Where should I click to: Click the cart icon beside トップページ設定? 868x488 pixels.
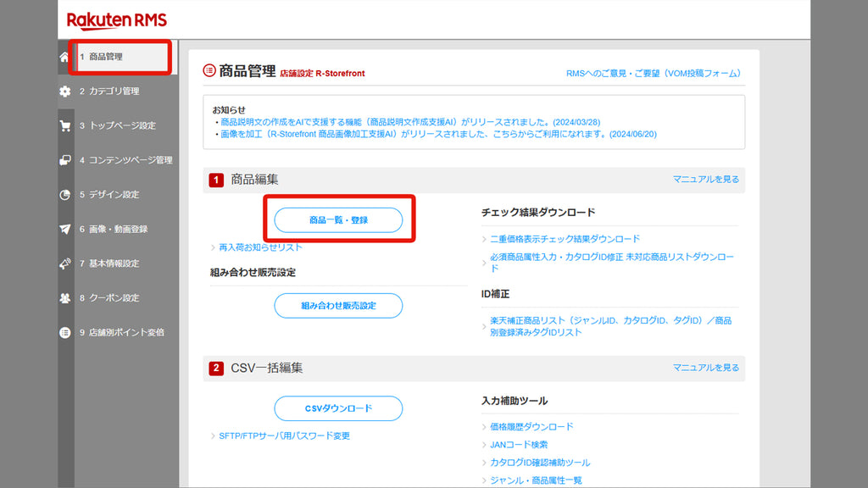65,126
